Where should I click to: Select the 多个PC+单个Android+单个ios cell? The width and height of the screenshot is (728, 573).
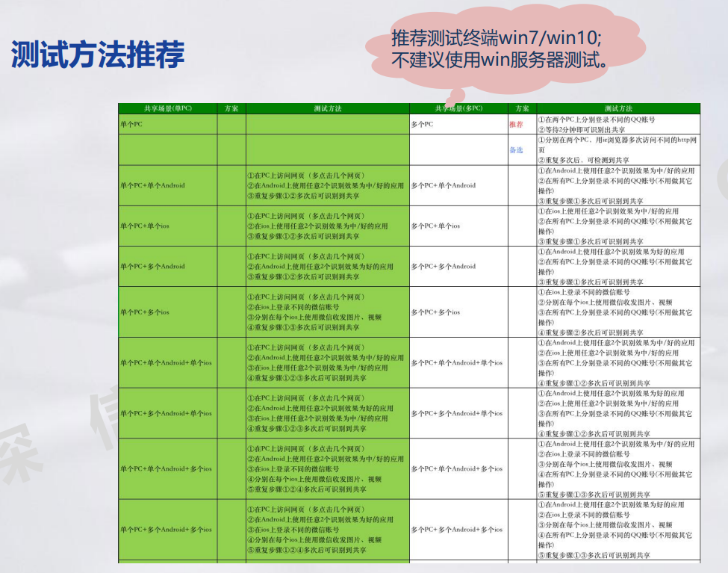[x=458, y=362]
